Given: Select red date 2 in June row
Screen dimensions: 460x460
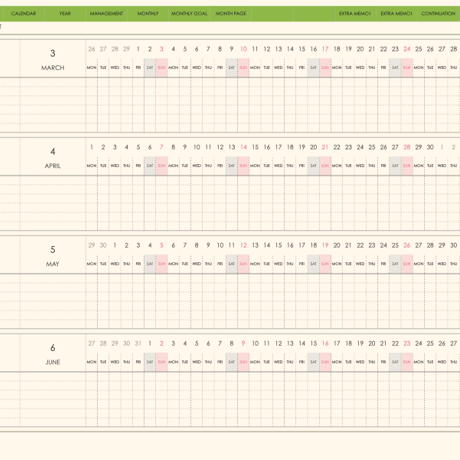Looking at the screenshot, I should click(162, 343).
